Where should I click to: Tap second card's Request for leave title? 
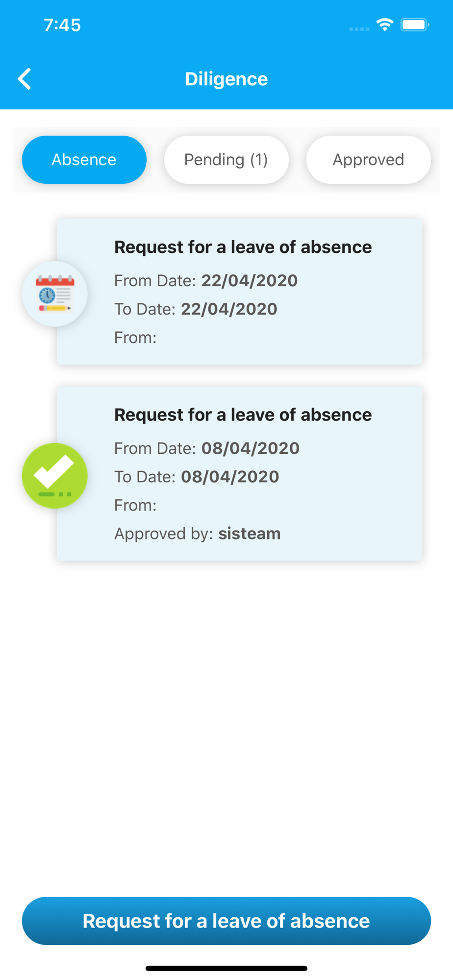(x=243, y=415)
